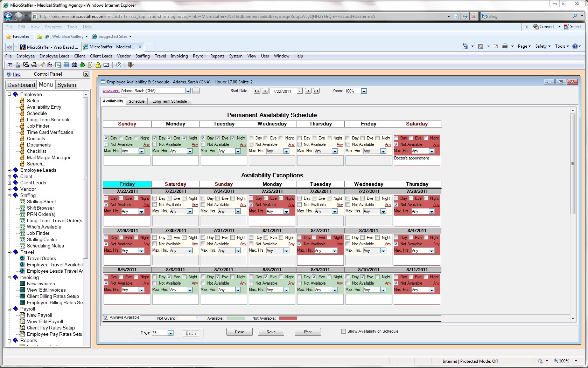Click the Start Date input field
The height and width of the screenshot is (368, 588).
(x=283, y=91)
